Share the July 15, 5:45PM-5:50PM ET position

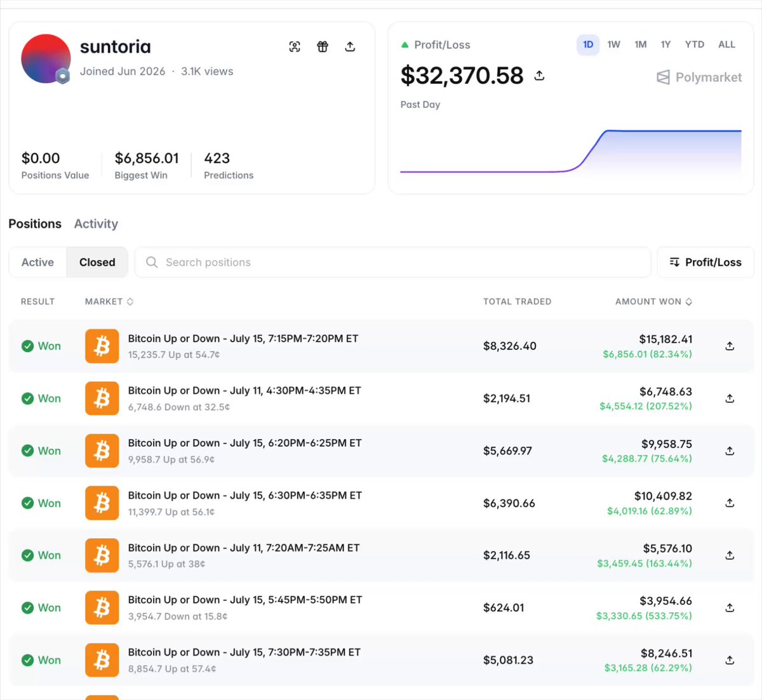(x=730, y=607)
